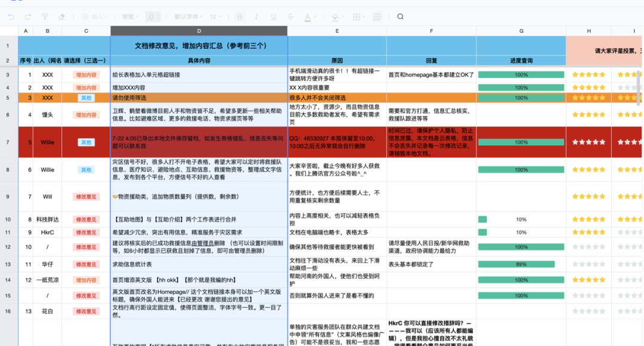Toggle underline formatting

(x=273, y=17)
